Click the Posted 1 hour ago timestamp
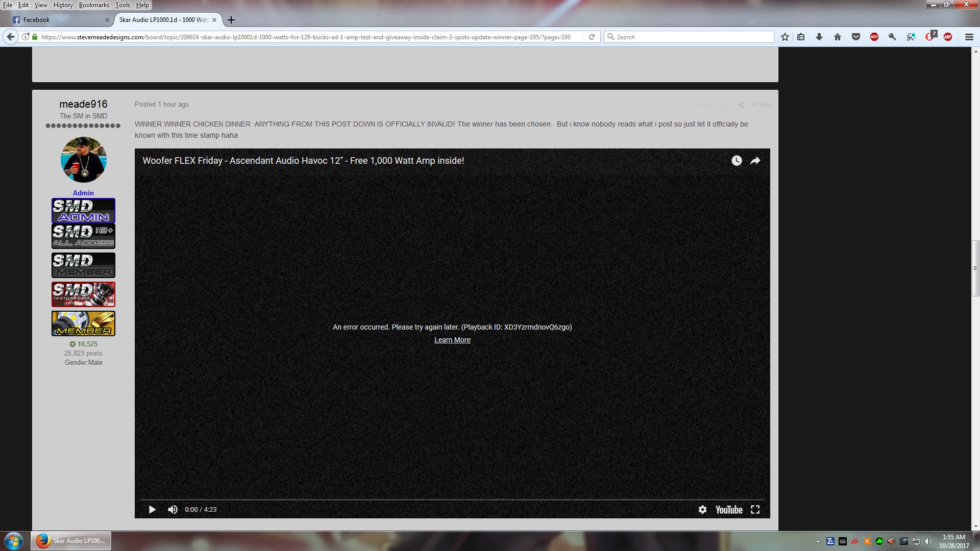980x551 pixels. [x=162, y=104]
